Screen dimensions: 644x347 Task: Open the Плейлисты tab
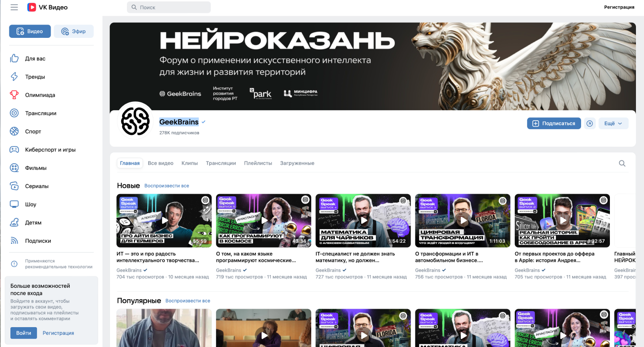click(x=258, y=163)
